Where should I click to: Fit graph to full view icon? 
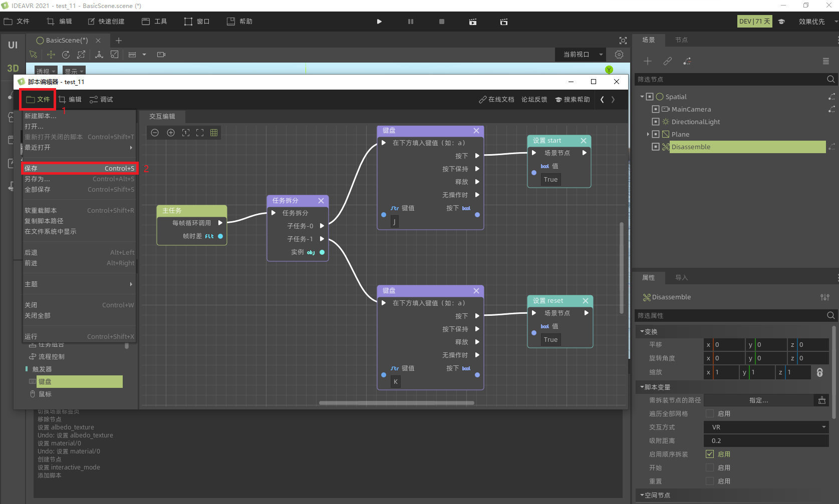pyautogui.click(x=200, y=133)
